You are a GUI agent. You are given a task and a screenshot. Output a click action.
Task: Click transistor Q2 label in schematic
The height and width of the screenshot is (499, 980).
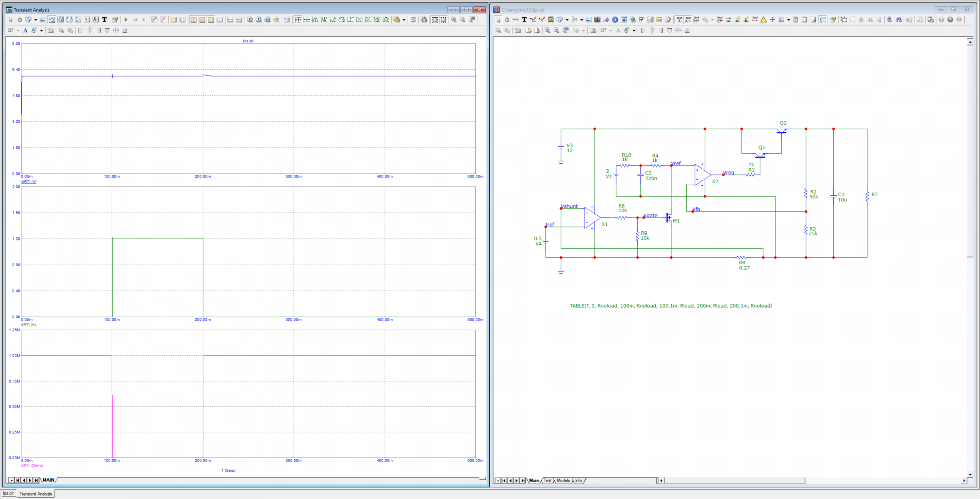point(783,123)
